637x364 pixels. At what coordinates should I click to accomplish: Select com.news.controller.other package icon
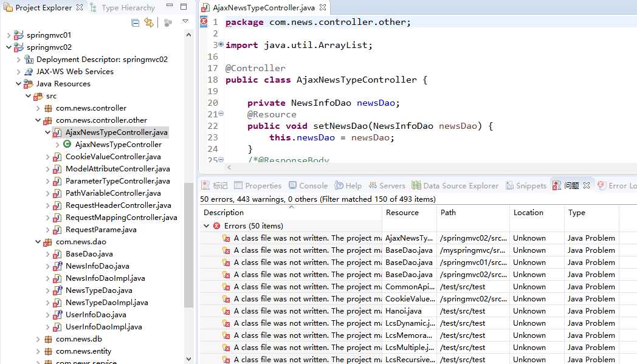[x=48, y=121]
